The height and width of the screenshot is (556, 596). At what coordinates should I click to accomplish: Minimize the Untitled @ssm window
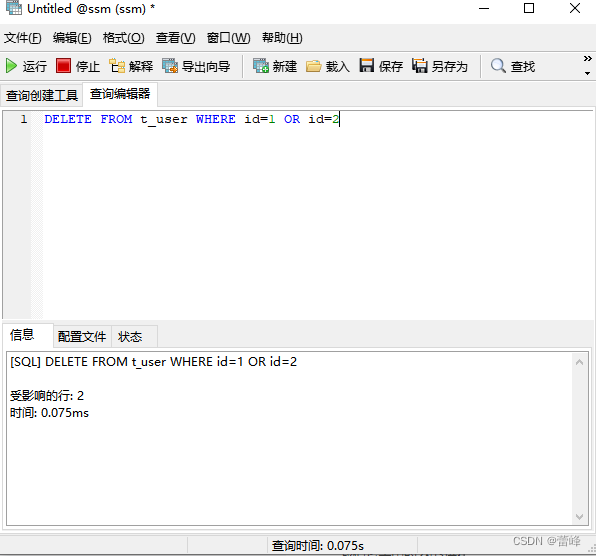(484, 8)
